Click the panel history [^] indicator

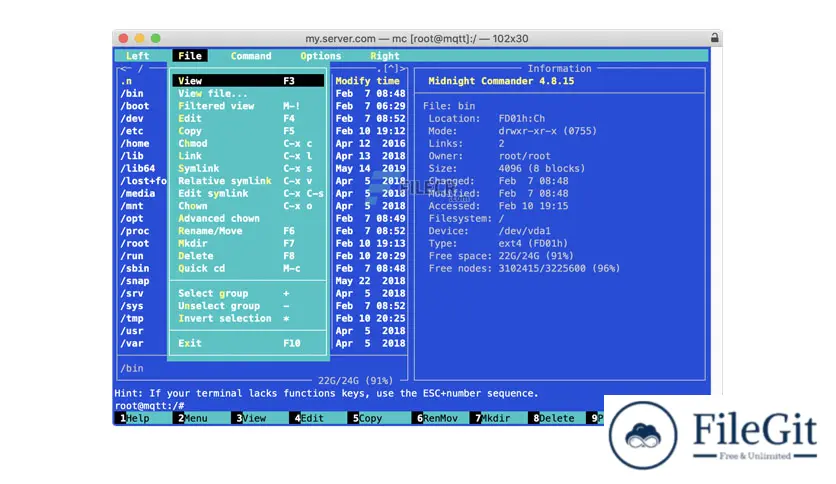391,68
